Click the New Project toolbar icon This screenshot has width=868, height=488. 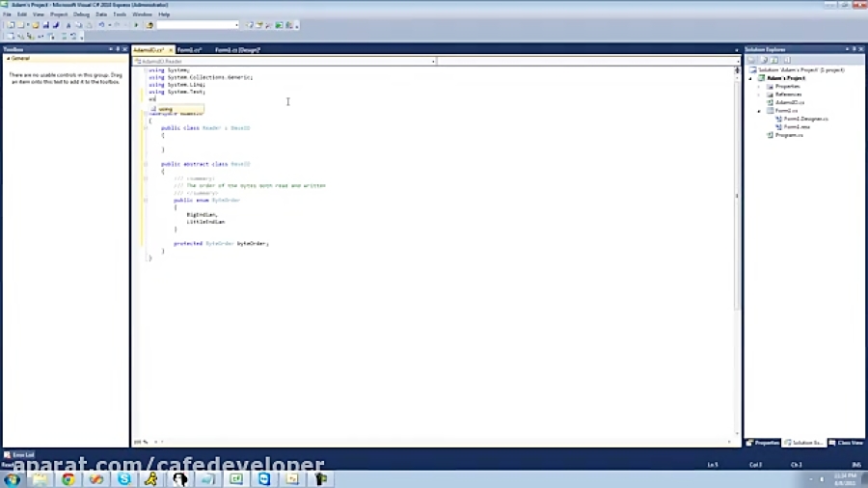coord(11,25)
